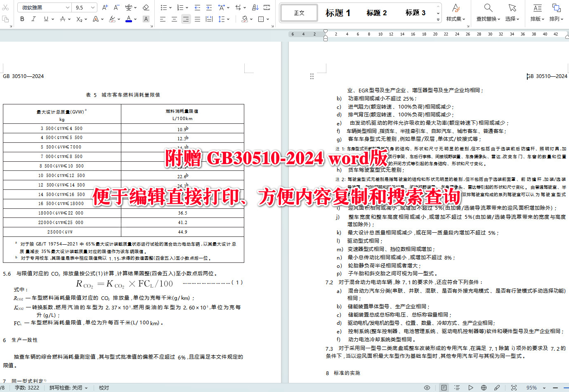Click the Underline icon

pyautogui.click(x=46, y=19)
